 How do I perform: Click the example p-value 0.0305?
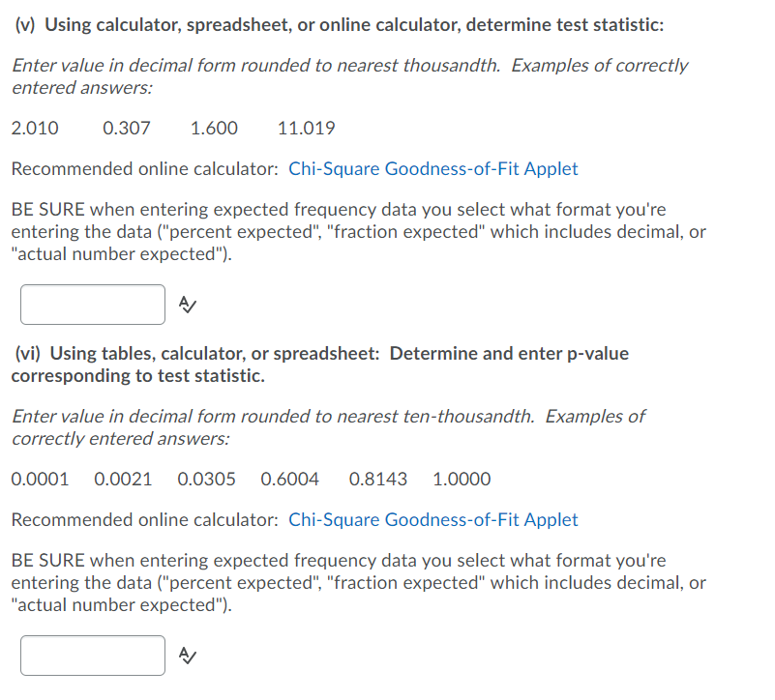pyautogui.click(x=206, y=480)
